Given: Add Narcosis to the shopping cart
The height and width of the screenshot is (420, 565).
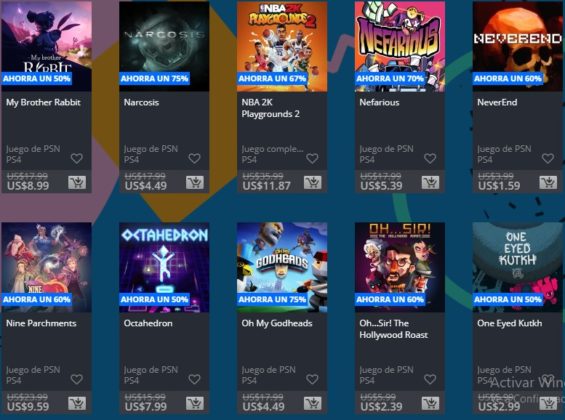Looking at the screenshot, I should 195,182.
